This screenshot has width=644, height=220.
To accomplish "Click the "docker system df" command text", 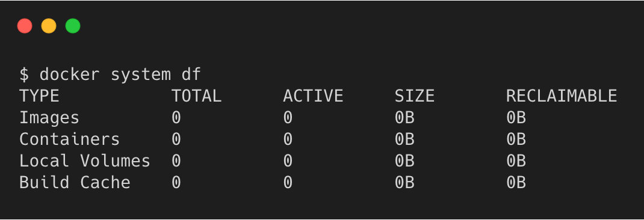I will pos(120,75).
